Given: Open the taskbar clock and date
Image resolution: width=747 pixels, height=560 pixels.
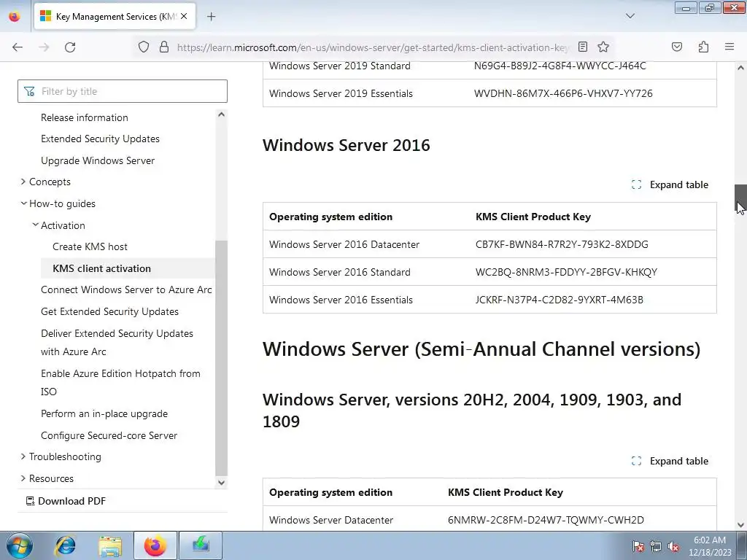Looking at the screenshot, I should click(x=710, y=546).
